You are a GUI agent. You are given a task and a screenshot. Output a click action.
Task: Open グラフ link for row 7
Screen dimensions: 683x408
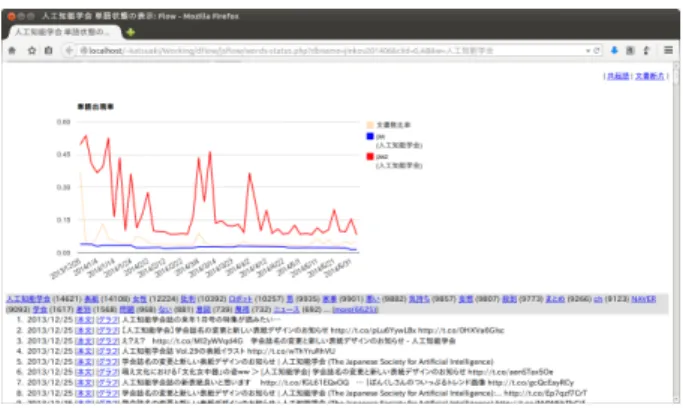click(108, 383)
